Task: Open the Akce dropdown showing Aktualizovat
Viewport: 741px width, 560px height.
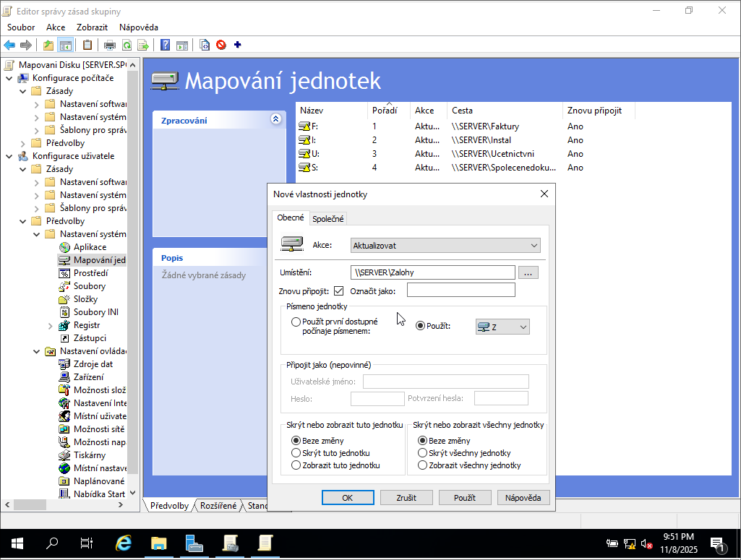Action: [x=445, y=246]
